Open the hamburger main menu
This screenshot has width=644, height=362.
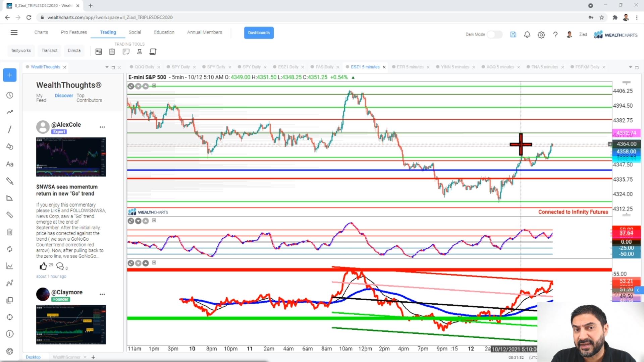14,33
